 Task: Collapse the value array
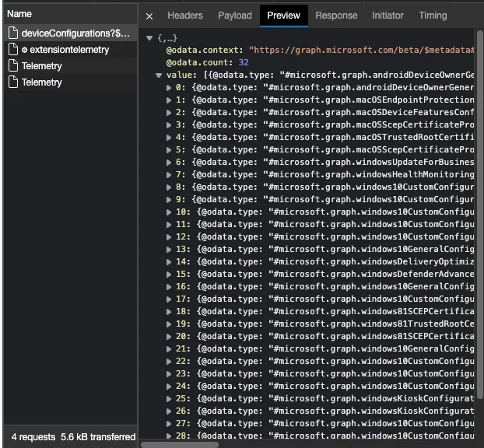point(159,75)
